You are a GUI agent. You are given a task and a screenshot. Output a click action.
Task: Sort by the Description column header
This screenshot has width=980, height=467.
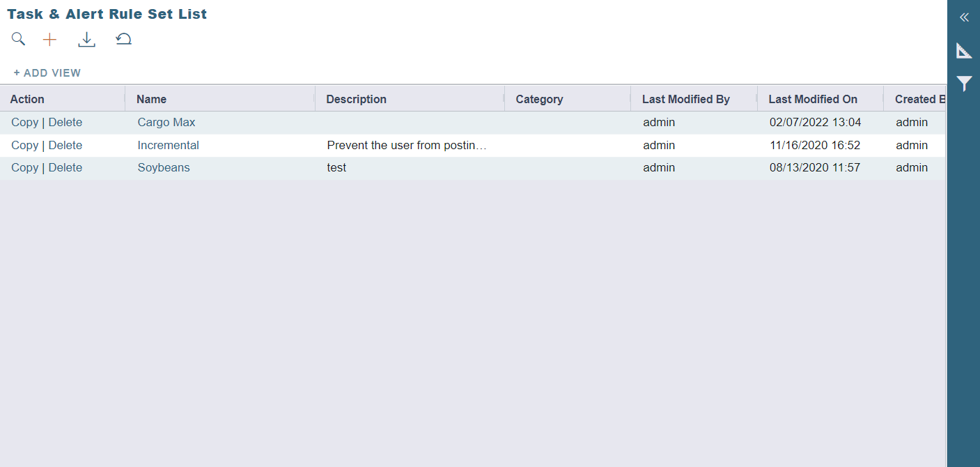356,99
